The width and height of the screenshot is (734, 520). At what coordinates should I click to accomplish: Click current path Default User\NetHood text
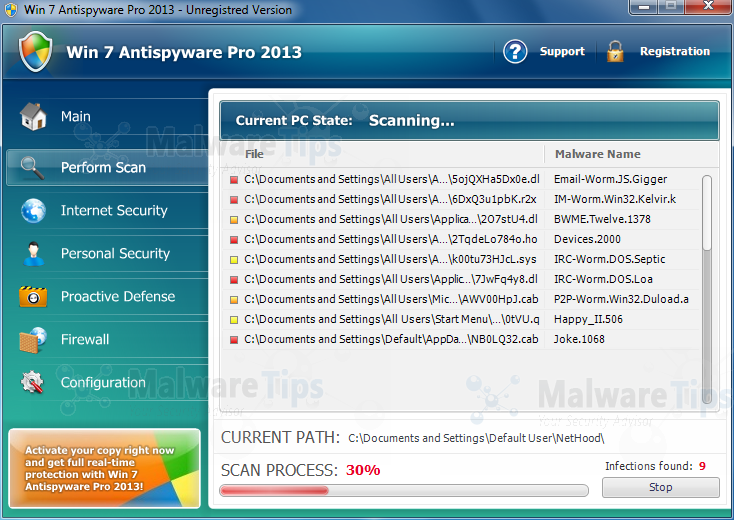coord(476,438)
